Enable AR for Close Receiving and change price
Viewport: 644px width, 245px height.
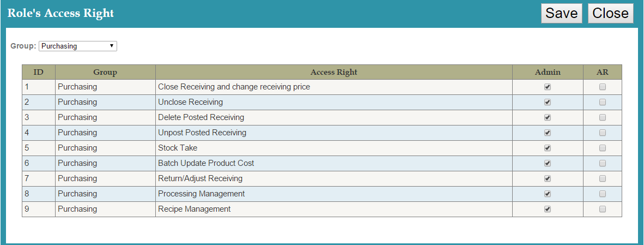[x=602, y=87]
